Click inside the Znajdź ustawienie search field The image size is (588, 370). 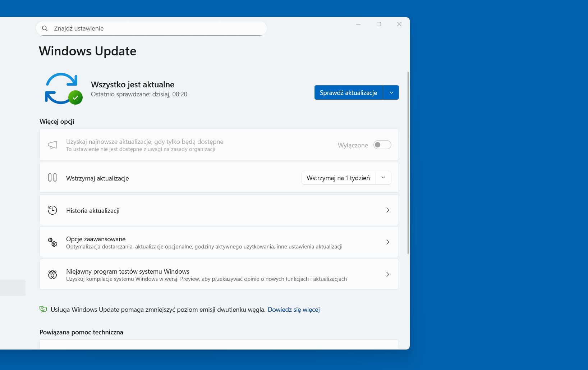(x=151, y=28)
